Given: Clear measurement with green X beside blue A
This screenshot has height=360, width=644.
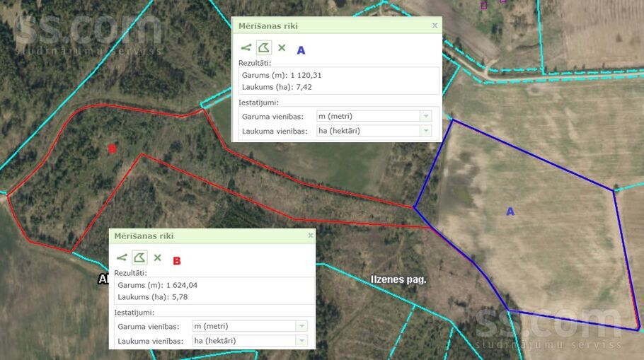Looking at the screenshot, I should point(282,48).
